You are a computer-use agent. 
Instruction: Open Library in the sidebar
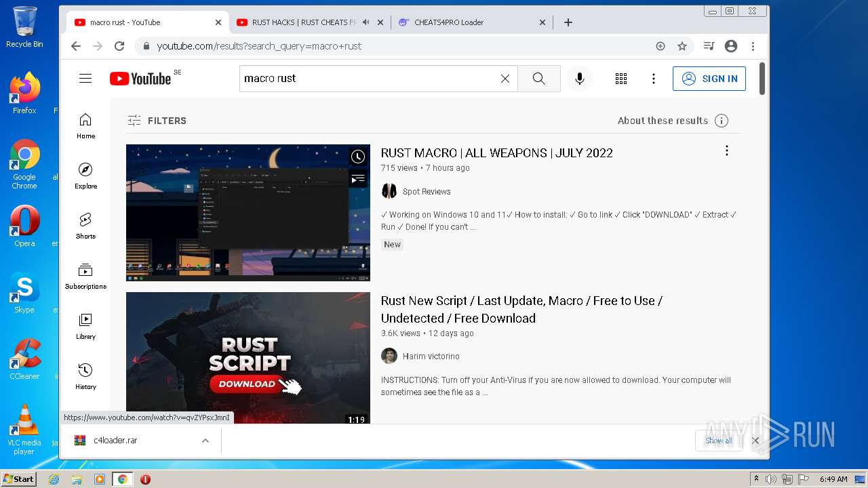(85, 327)
